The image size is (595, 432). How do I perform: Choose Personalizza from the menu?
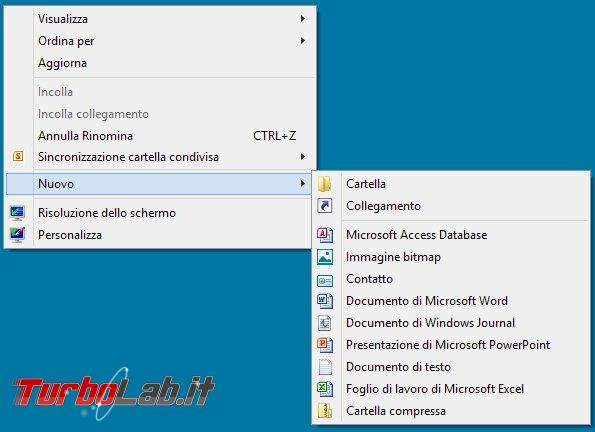coord(159,235)
